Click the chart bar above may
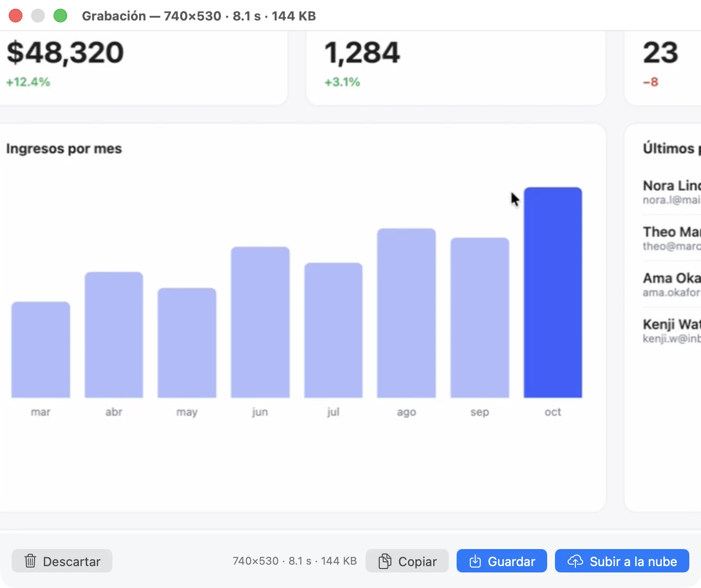Screen dimensions: 701x588 pyautogui.click(x=187, y=343)
